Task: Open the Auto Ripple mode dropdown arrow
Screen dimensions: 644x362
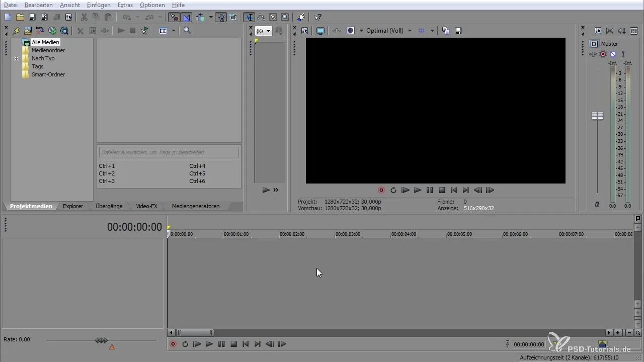Action: (210, 17)
